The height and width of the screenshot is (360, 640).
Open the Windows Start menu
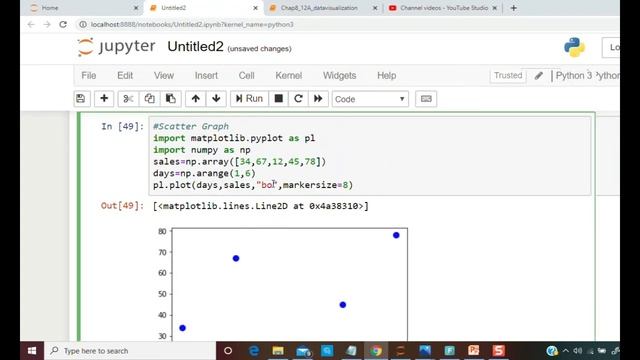[32, 351]
